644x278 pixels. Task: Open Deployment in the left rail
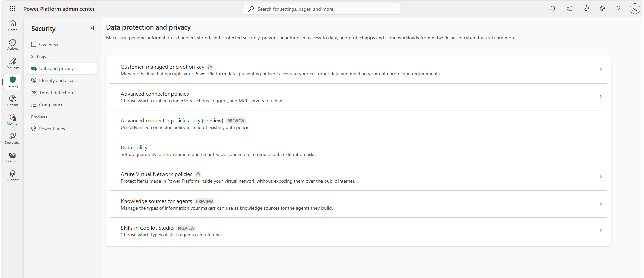click(x=13, y=138)
